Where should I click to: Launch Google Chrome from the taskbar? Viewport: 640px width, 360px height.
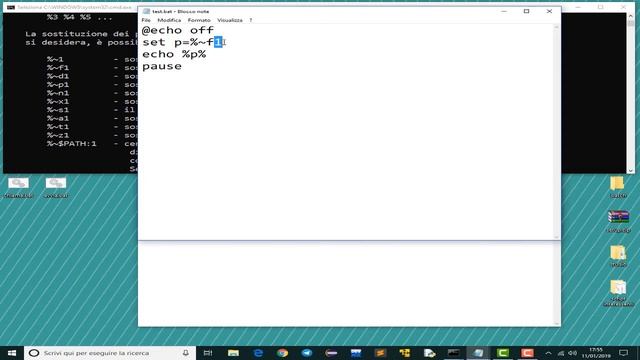pos(282,353)
